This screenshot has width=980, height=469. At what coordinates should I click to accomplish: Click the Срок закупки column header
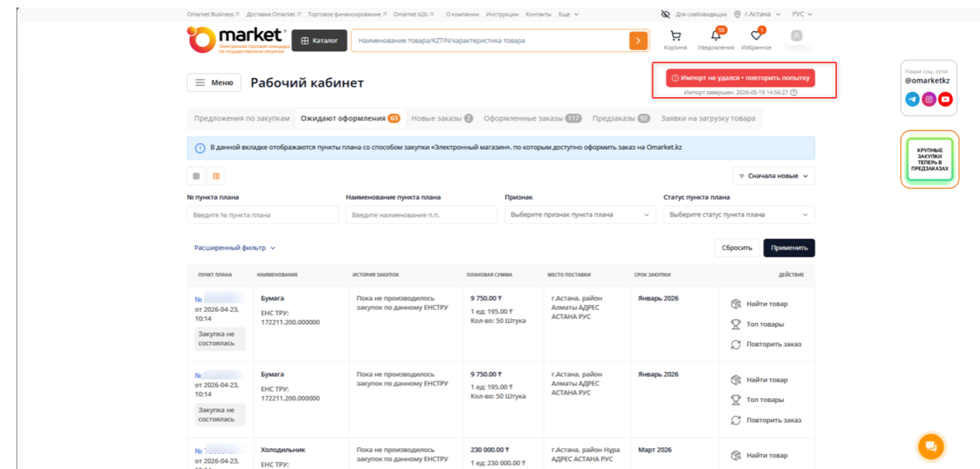pos(652,275)
